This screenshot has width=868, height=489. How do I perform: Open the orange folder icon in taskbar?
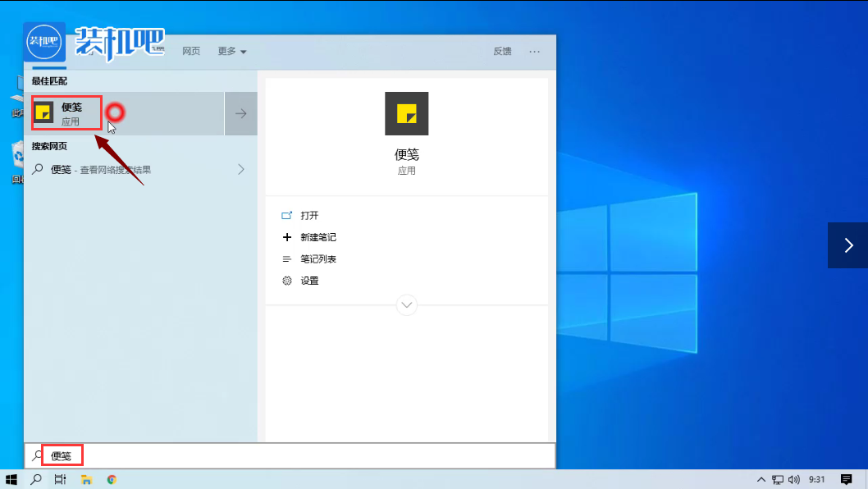click(85, 478)
